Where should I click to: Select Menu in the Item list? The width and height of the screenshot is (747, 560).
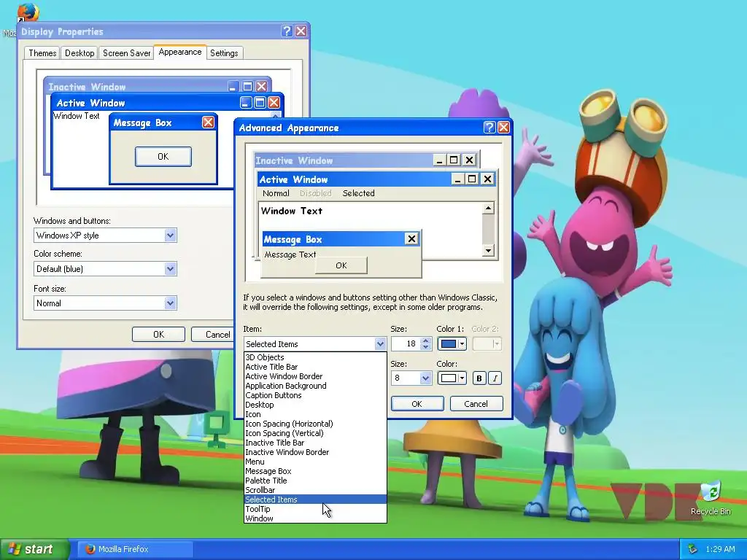pyautogui.click(x=315, y=462)
